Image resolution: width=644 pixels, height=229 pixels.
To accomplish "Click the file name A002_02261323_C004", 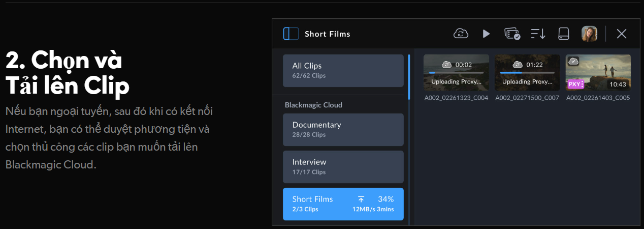I will [456, 98].
